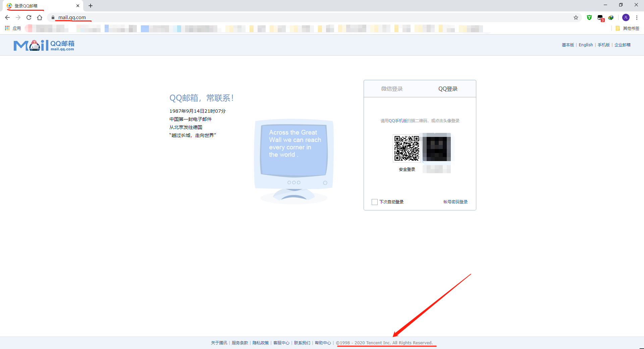Enable the 下次自动登录 checkbox
Viewport: 644px width, 349px height.
pyautogui.click(x=375, y=202)
